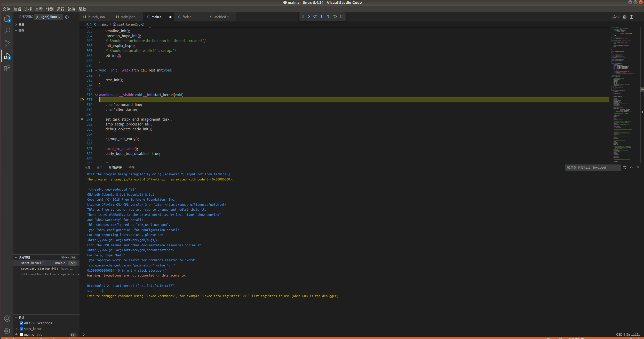The image size is (644, 339).
Task: Click Step Over in the debug toolbar
Action: coord(315,17)
